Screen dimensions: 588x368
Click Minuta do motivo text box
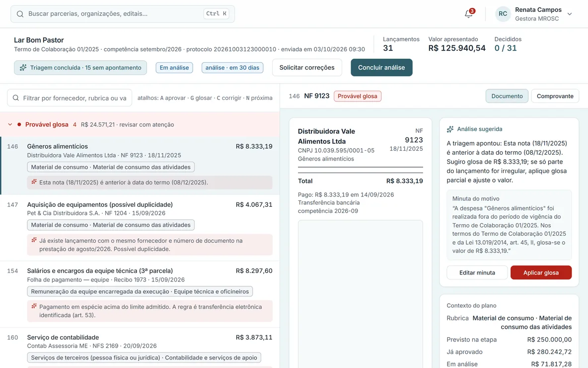[x=509, y=225]
